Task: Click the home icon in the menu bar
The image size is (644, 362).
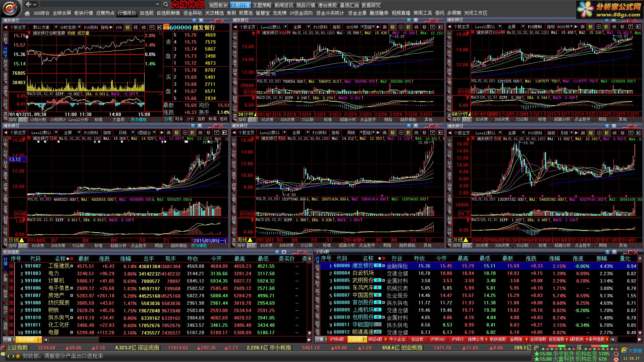Action: 27,13
